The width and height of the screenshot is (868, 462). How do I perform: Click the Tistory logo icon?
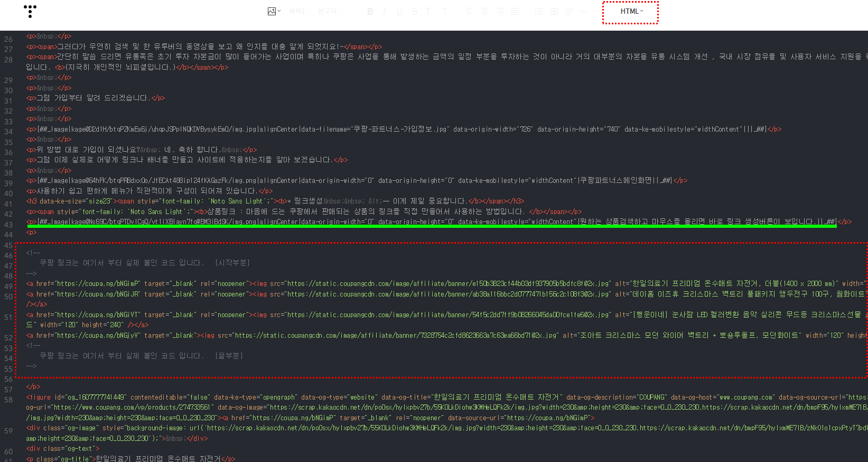(x=30, y=11)
